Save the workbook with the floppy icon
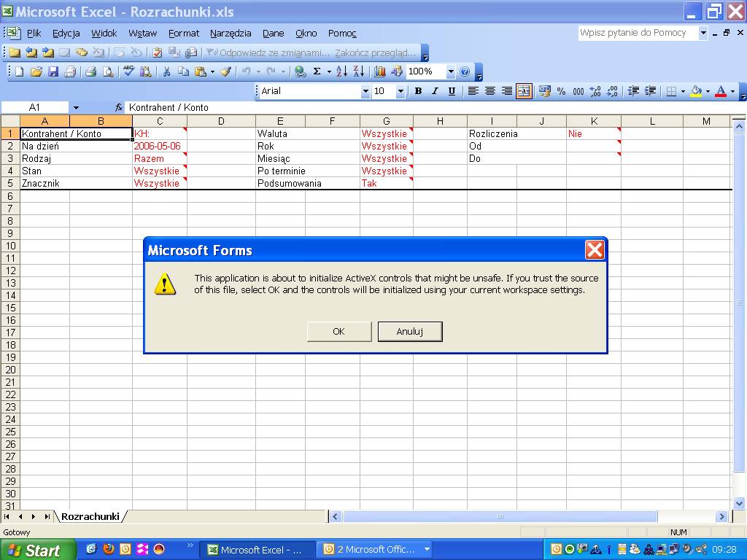Screen dimensions: 747x560 [x=53, y=72]
